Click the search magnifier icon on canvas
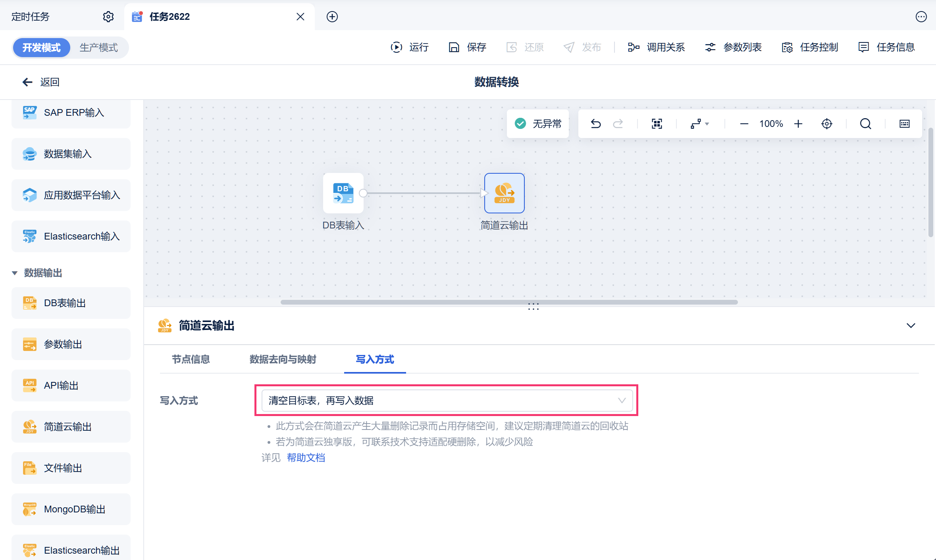This screenshot has width=936, height=560. click(x=865, y=124)
